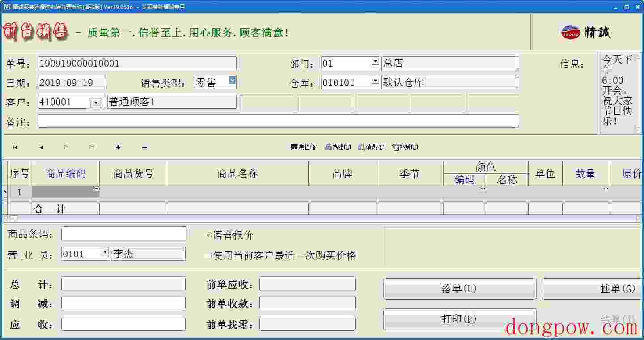The image size is (644, 340).
Task: Click the 品牌 column header
Action: point(342,174)
